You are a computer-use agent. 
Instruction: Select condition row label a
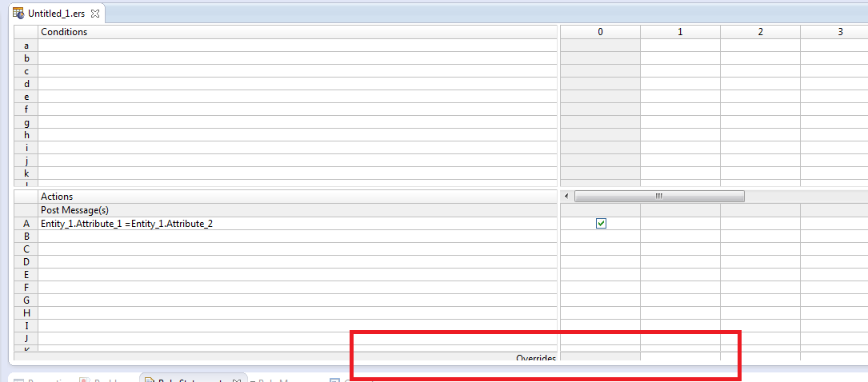26,46
